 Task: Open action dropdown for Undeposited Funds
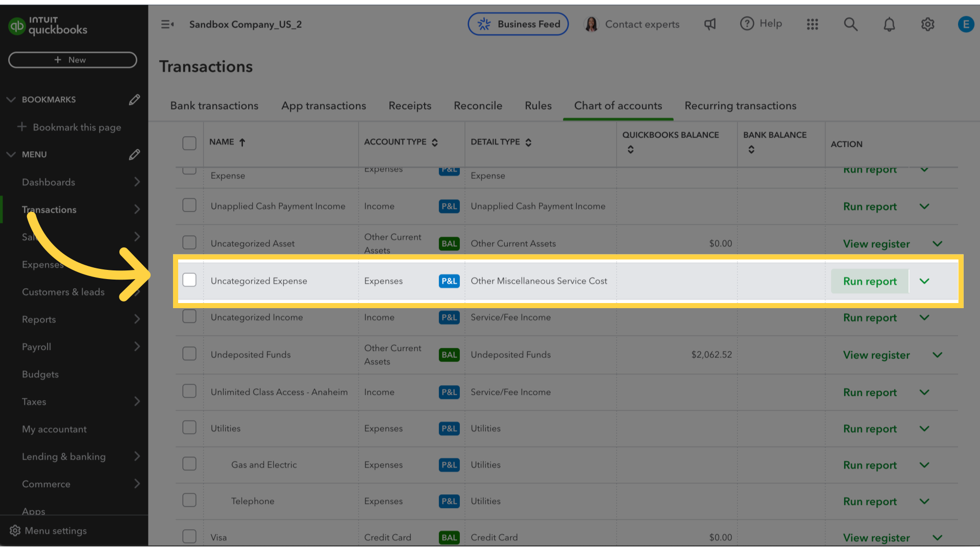938,355
